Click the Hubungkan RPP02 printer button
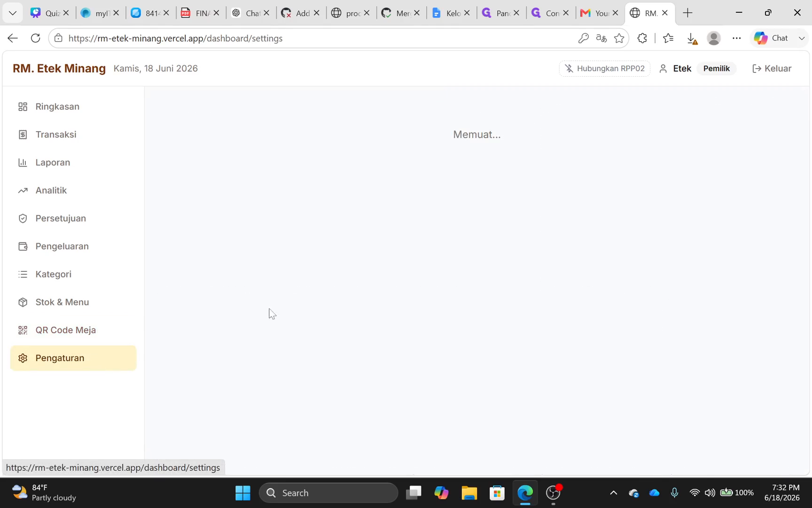 click(605, 69)
